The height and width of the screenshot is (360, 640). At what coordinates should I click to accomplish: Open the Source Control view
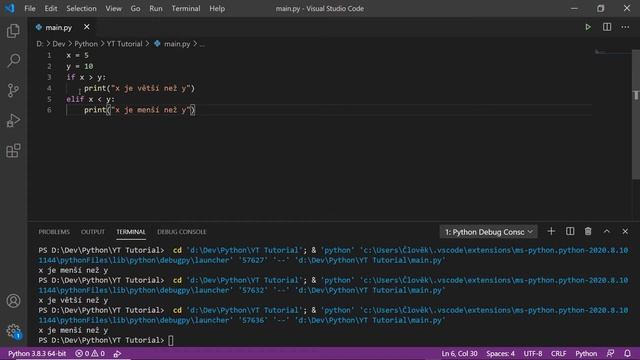[13, 90]
